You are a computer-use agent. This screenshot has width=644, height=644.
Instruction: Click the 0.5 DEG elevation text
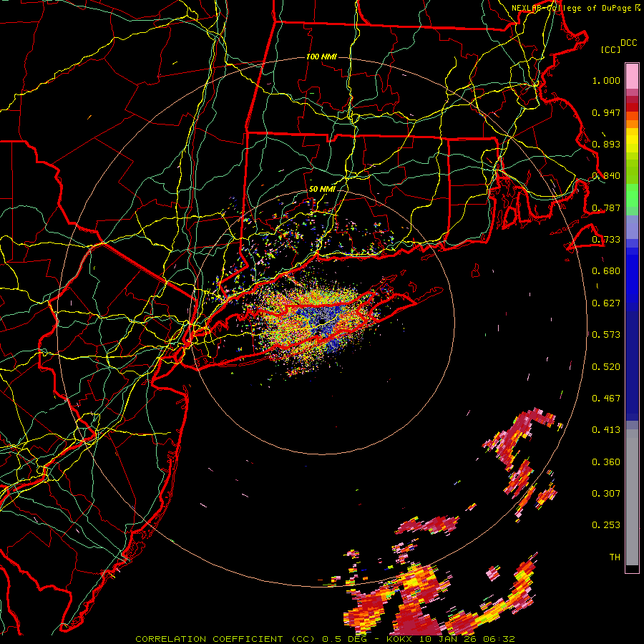point(344,639)
